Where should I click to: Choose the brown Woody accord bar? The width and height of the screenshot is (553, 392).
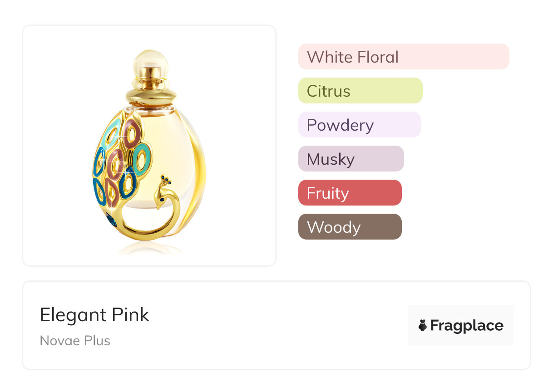click(350, 227)
